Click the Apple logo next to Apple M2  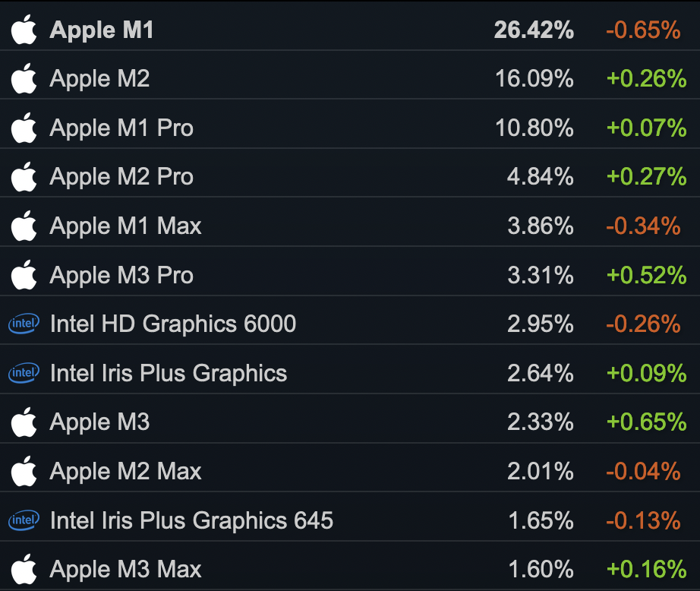24,78
